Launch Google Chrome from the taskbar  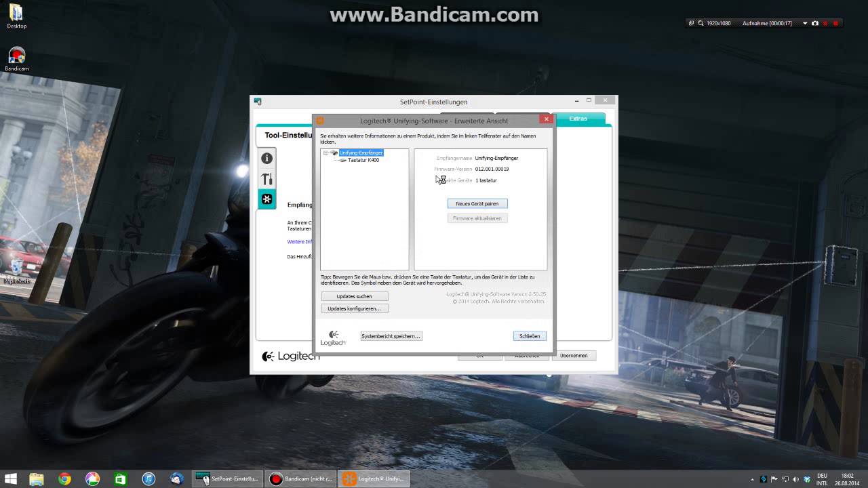pyautogui.click(x=64, y=479)
